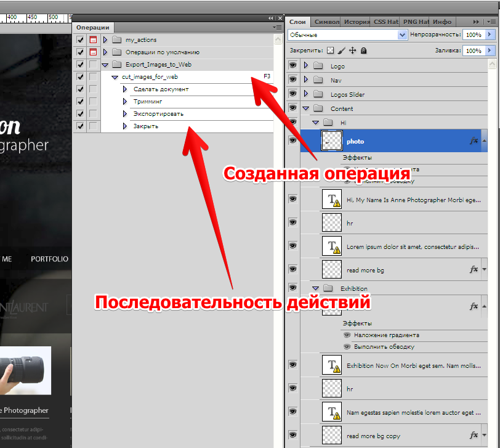Expand hidden panel tabs with double-arrow icon
The width and height of the screenshot is (500, 448).
pyautogui.click(x=476, y=22)
